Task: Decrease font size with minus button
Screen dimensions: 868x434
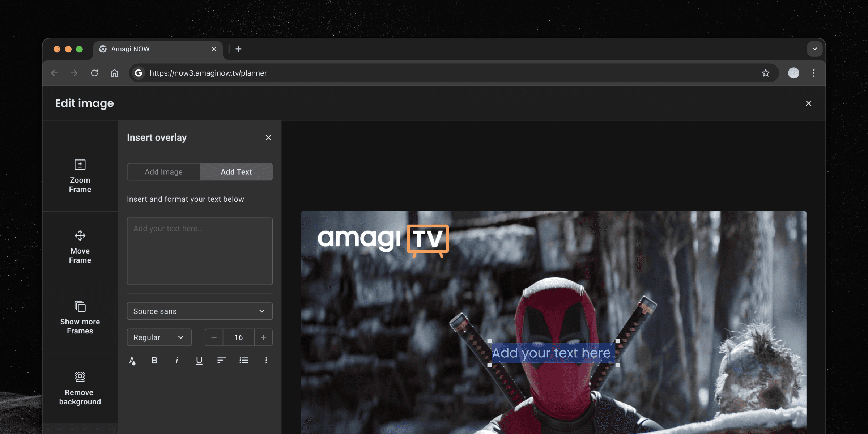Action: click(214, 337)
